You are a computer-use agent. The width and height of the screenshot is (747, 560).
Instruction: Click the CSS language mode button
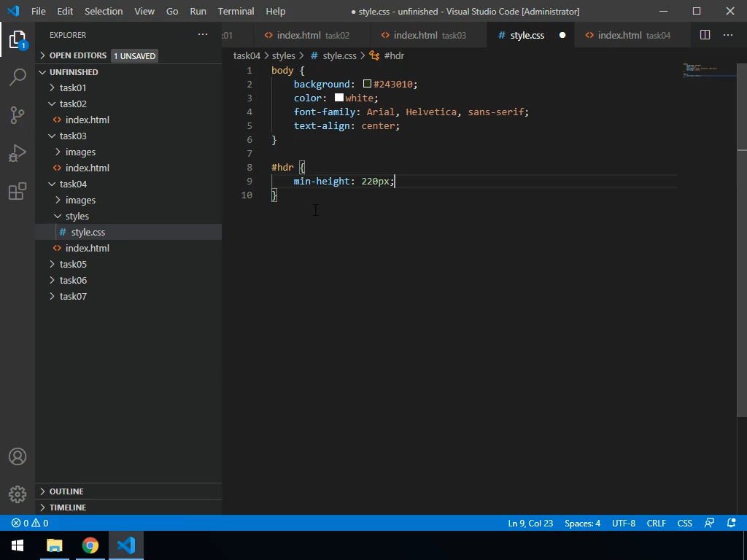pyautogui.click(x=684, y=523)
